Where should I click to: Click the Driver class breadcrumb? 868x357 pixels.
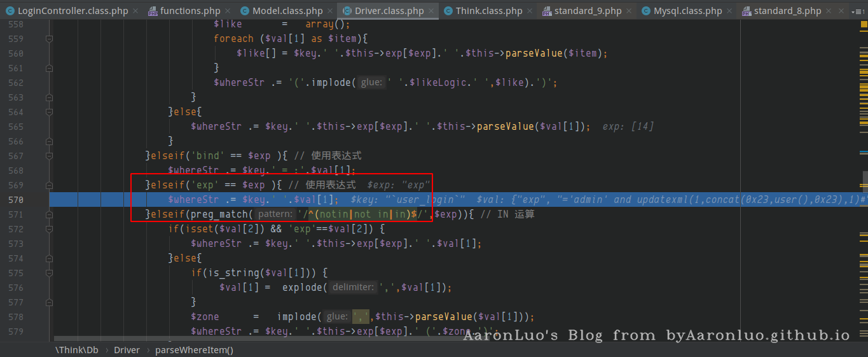tap(127, 349)
